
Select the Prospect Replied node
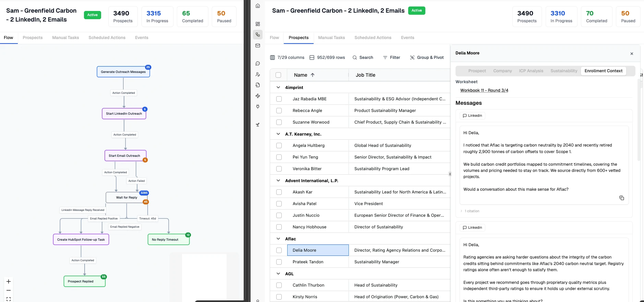point(85,281)
